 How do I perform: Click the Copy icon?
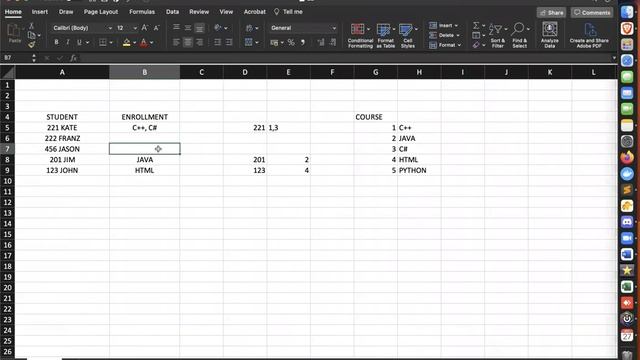(x=31, y=35)
